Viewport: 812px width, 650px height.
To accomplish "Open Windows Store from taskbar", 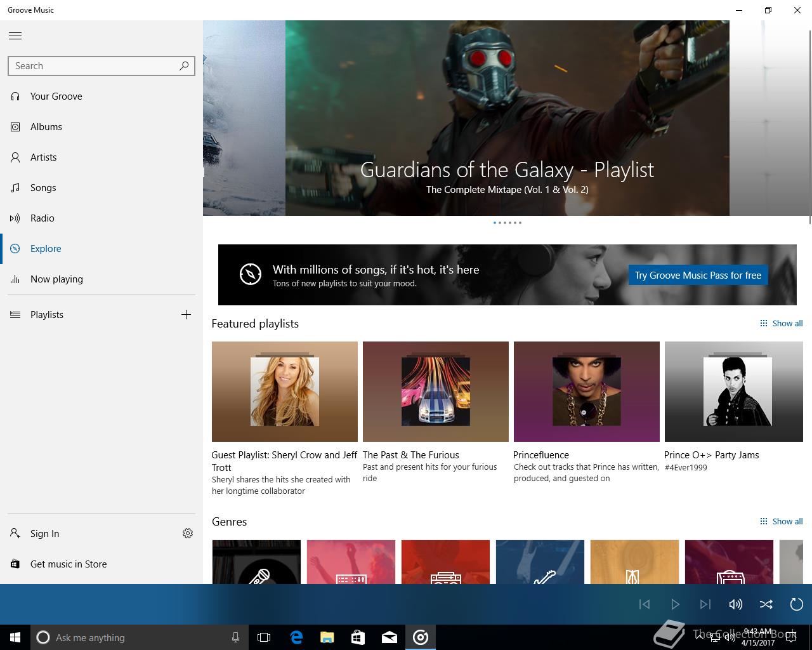I will click(358, 637).
